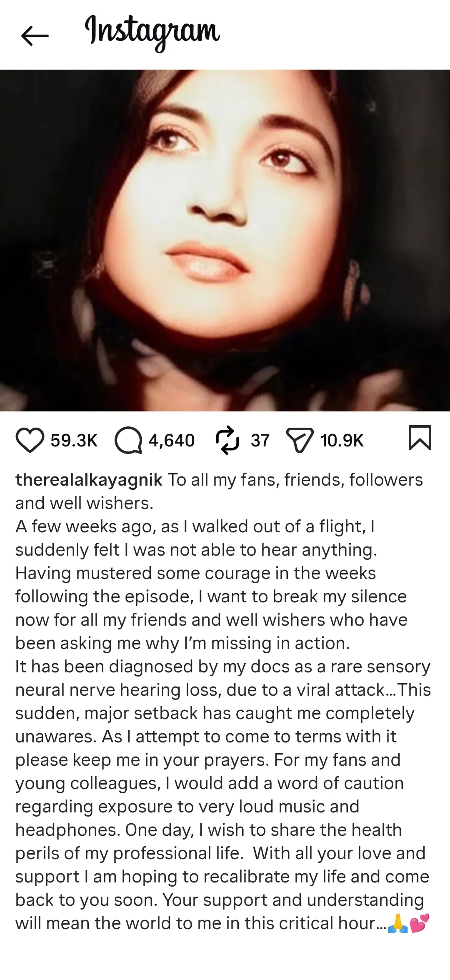Save post with the bookmark icon
This screenshot has height=980, width=450.
[x=420, y=438]
